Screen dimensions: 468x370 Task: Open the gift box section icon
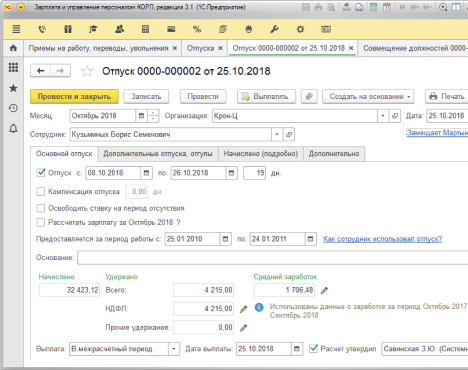[68, 29]
